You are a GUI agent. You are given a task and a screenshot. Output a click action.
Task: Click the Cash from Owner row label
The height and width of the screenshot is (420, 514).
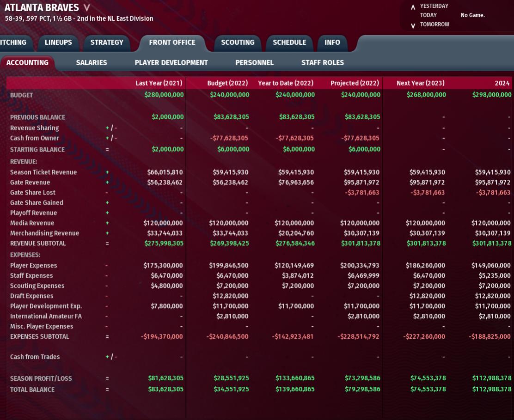click(x=34, y=138)
